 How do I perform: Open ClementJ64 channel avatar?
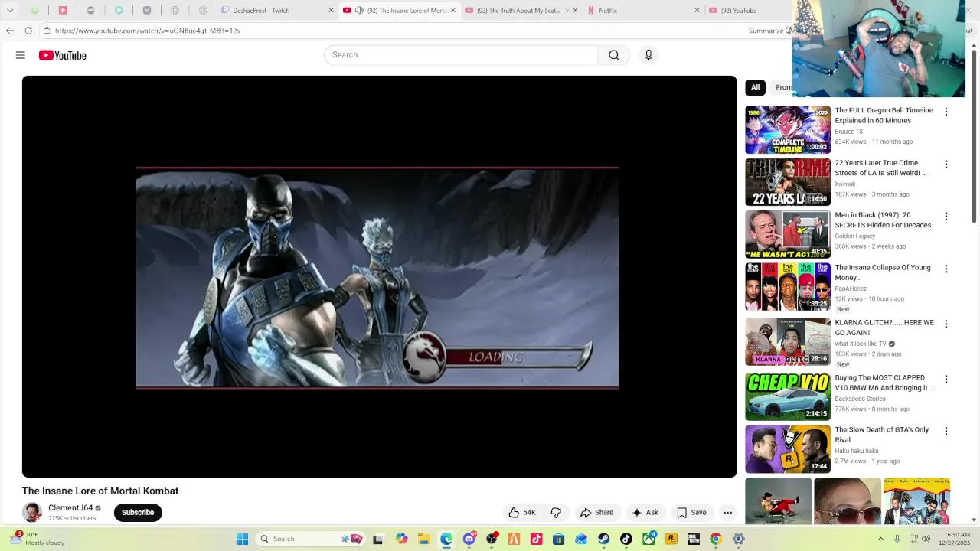point(31,513)
